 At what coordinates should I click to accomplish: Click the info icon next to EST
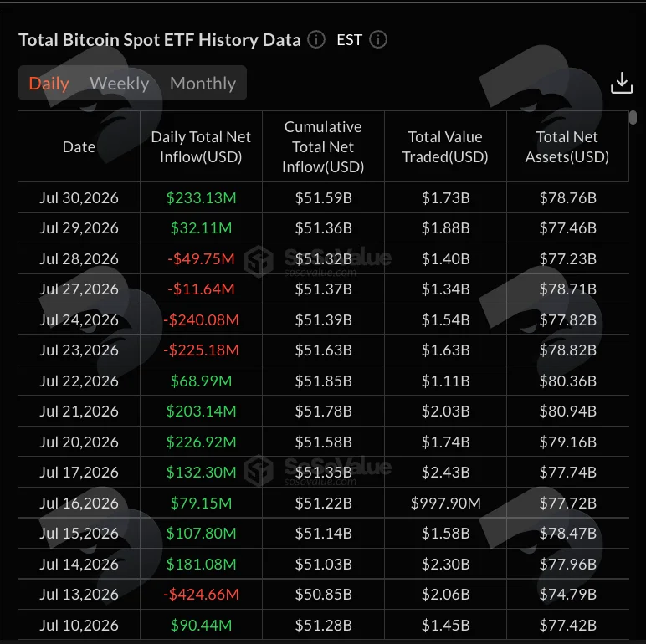pos(377,40)
